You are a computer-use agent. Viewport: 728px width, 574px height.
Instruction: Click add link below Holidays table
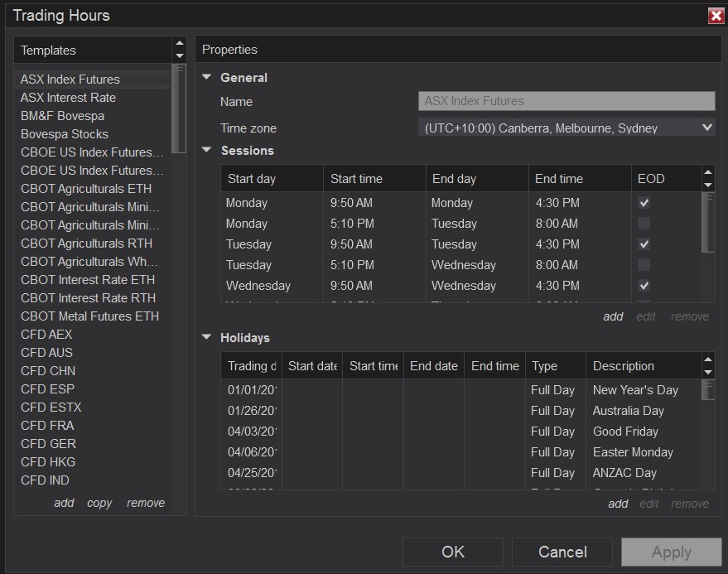tap(618, 504)
